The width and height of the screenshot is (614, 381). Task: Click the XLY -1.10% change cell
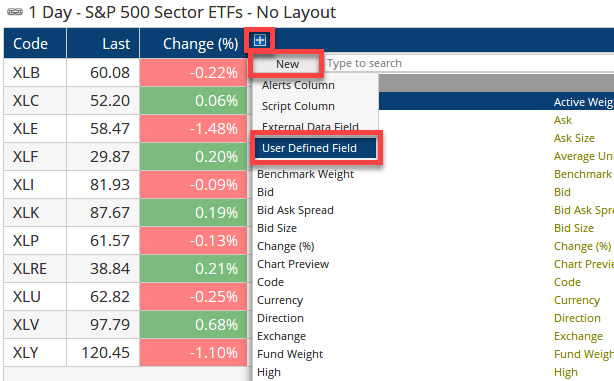[193, 353]
